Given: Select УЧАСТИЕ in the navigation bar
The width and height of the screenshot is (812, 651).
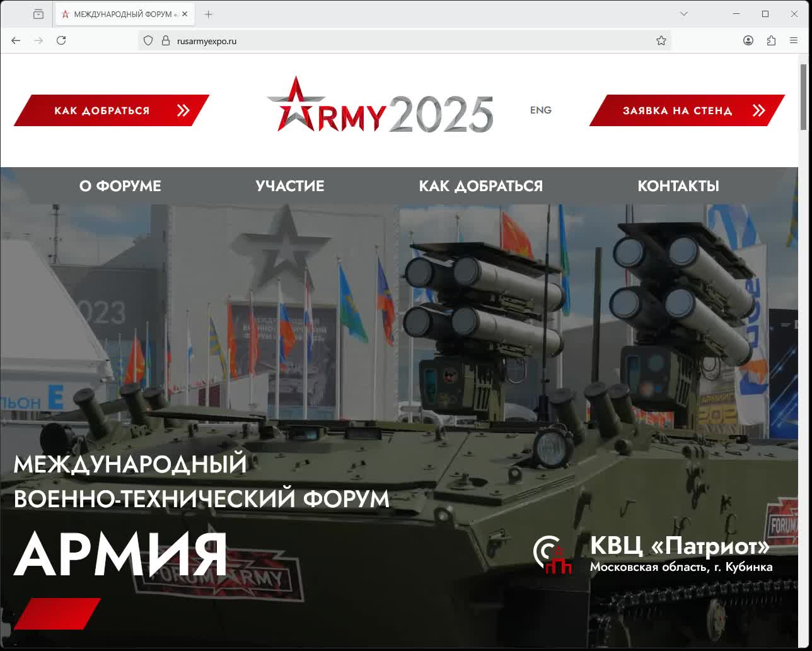Looking at the screenshot, I should [x=289, y=186].
